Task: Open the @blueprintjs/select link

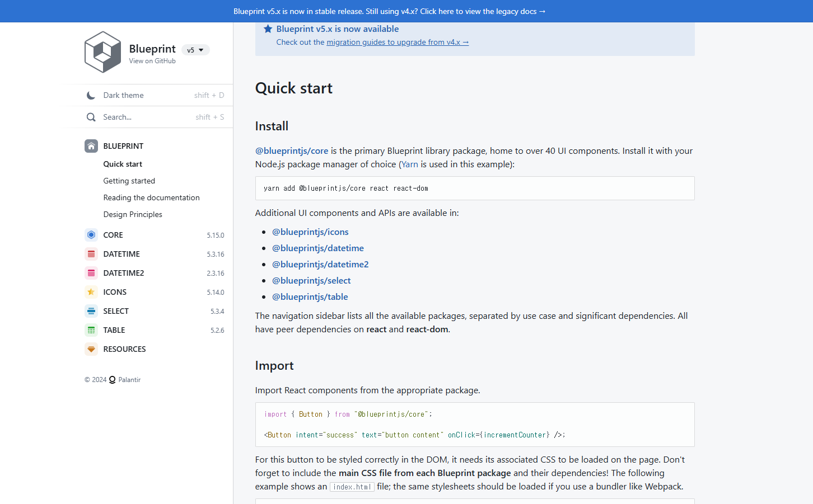Action: pyautogui.click(x=311, y=280)
